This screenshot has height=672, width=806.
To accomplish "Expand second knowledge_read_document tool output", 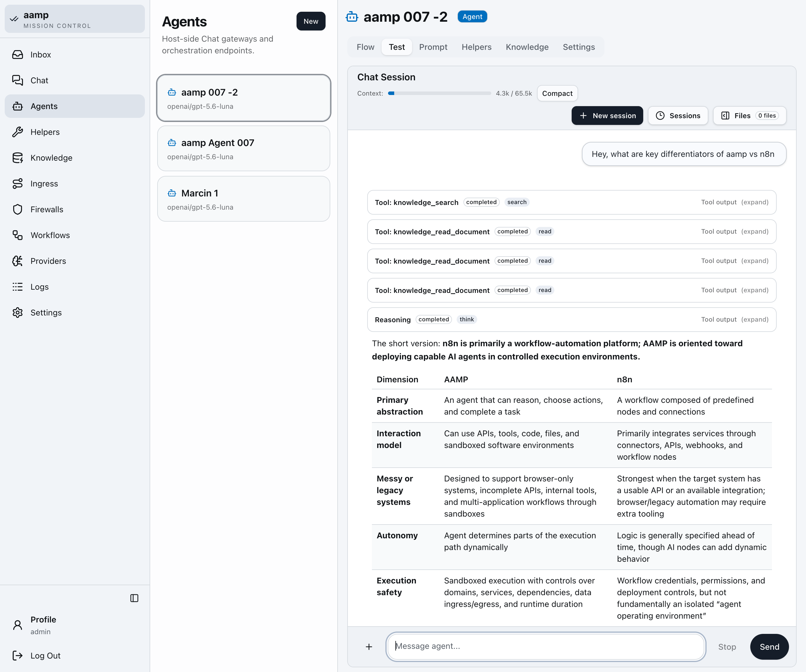I will (755, 261).
